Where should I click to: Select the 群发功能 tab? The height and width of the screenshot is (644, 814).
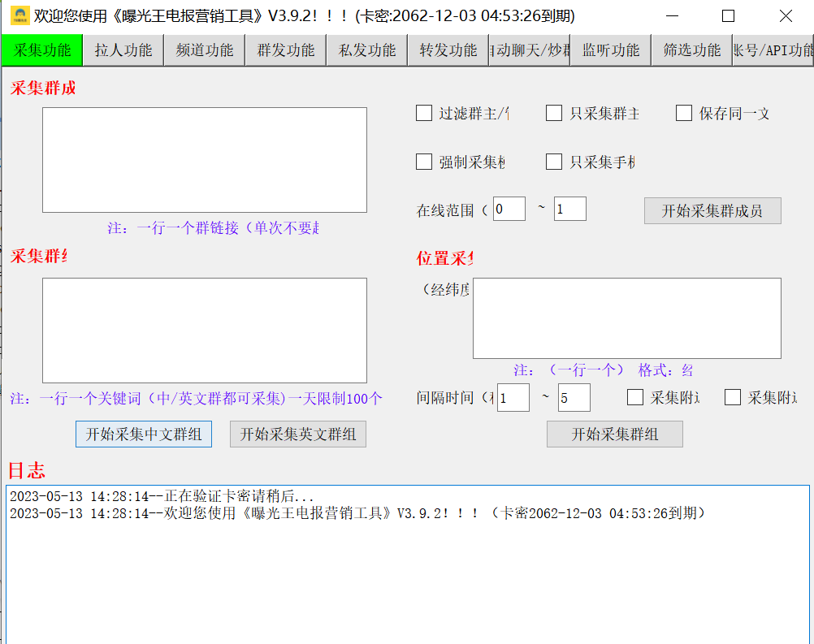pos(285,50)
